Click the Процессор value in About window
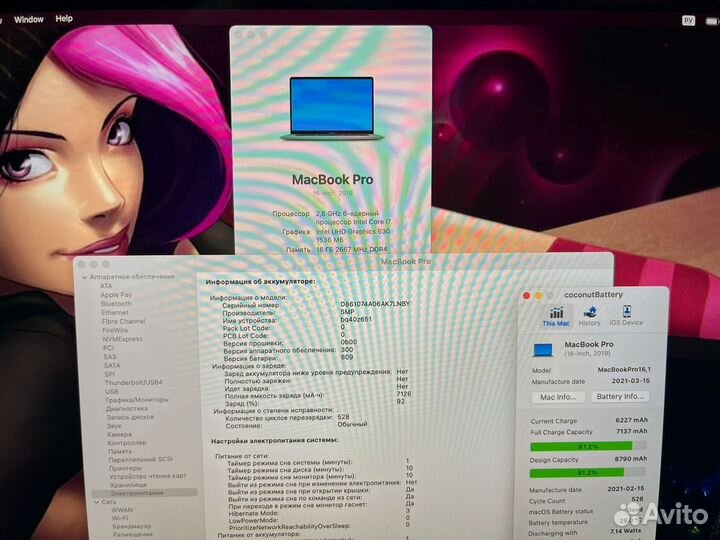720x540 pixels. [354, 218]
